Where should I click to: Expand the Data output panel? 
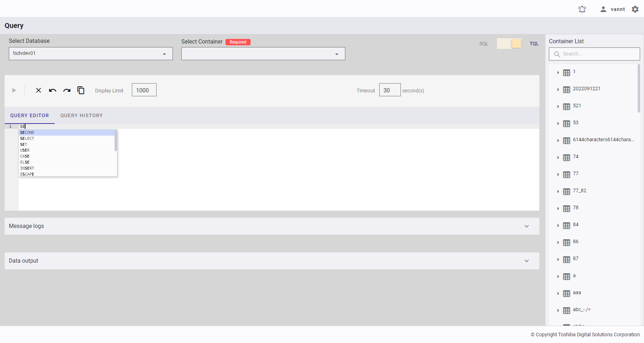coord(527,261)
